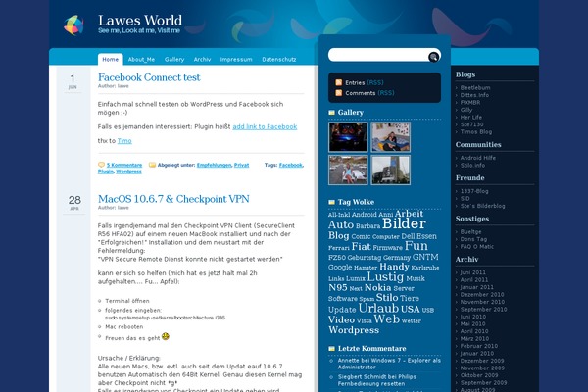This screenshot has height=392, width=588.
Task: Select the Urlaub tag
Action: point(378,308)
